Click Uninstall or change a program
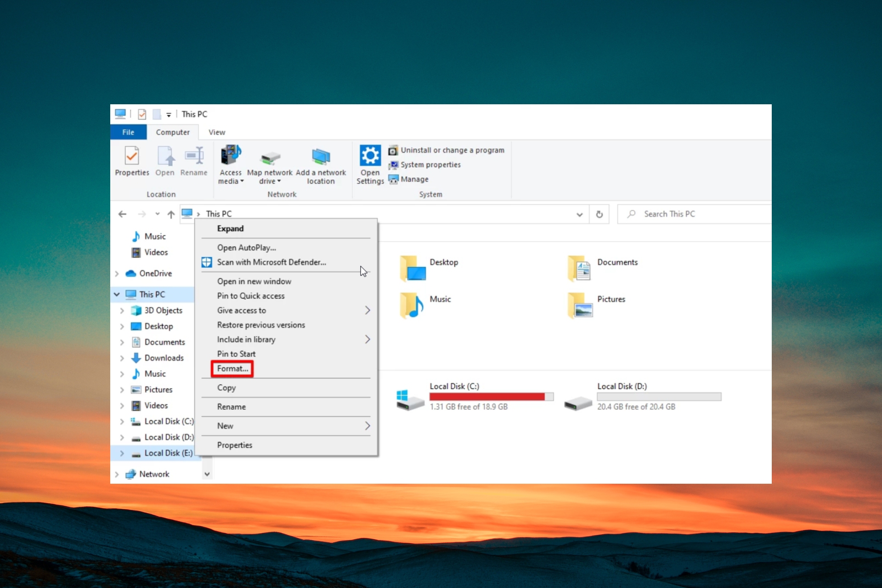The width and height of the screenshot is (882, 588). pos(452,150)
